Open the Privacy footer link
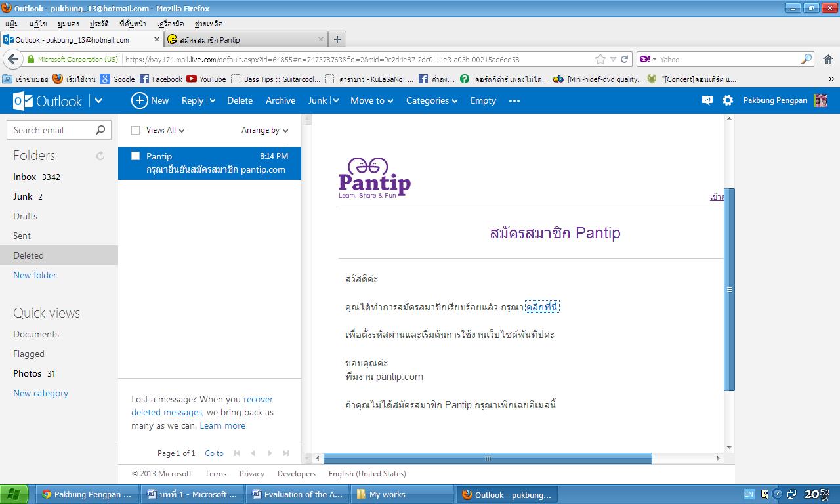The image size is (840, 504). pos(252,473)
